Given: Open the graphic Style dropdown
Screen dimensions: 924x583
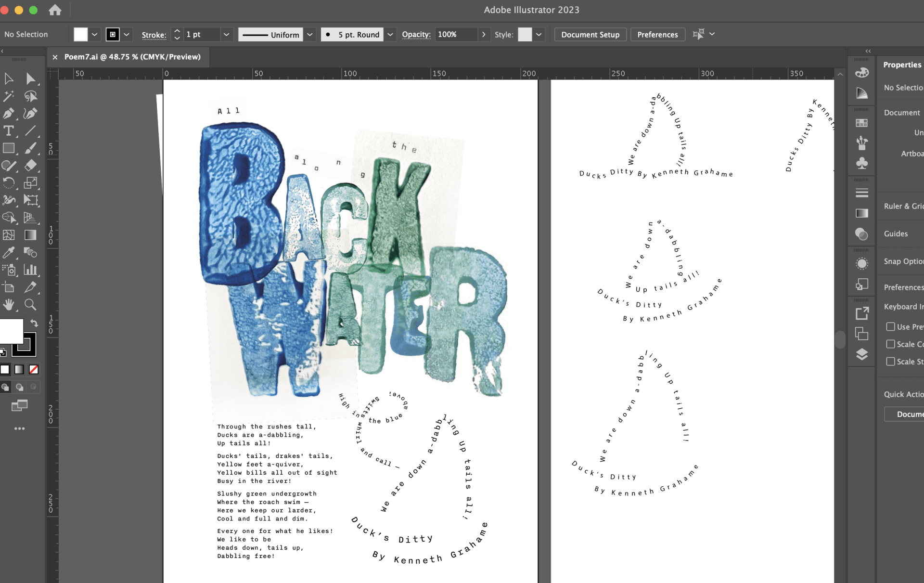Looking at the screenshot, I should (539, 34).
